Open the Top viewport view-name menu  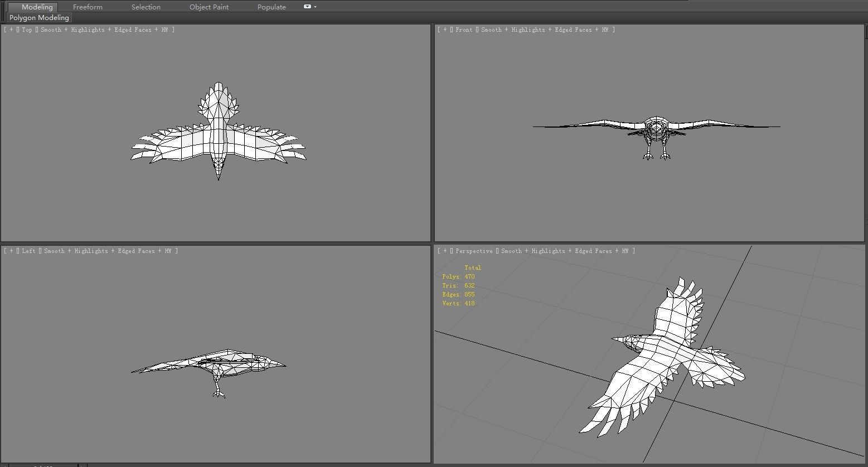tap(27, 30)
